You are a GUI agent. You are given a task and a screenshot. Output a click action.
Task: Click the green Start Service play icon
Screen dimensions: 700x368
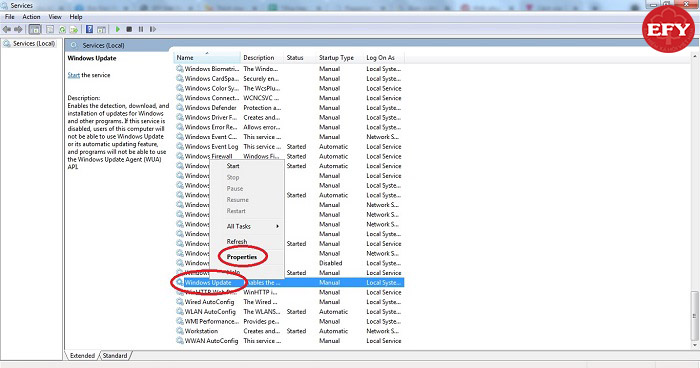click(118, 29)
